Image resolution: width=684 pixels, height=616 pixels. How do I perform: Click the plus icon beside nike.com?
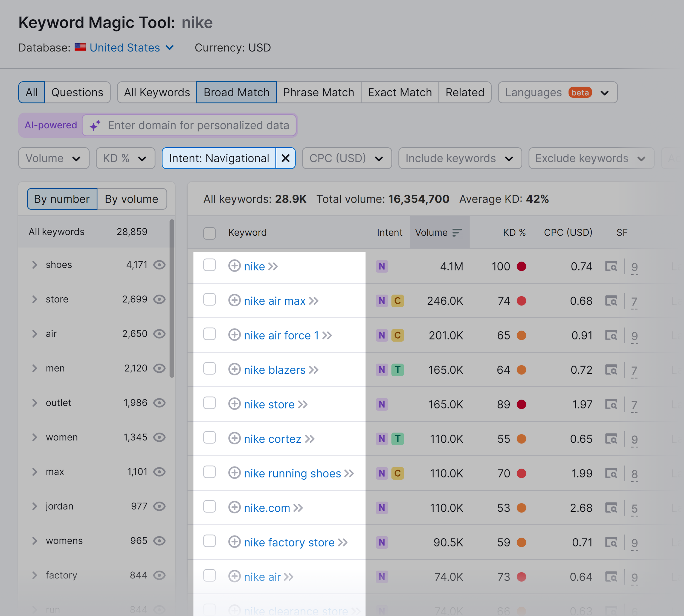234,508
